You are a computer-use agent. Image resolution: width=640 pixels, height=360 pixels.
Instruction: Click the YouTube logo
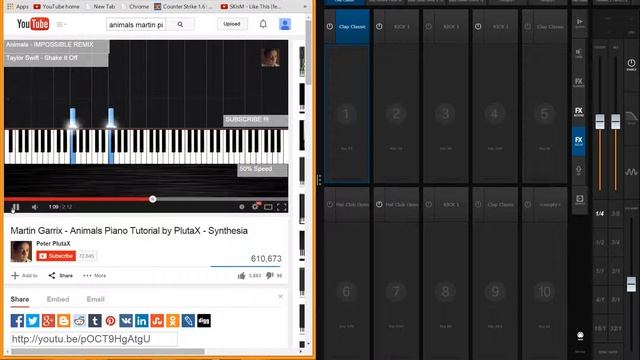click(33, 24)
